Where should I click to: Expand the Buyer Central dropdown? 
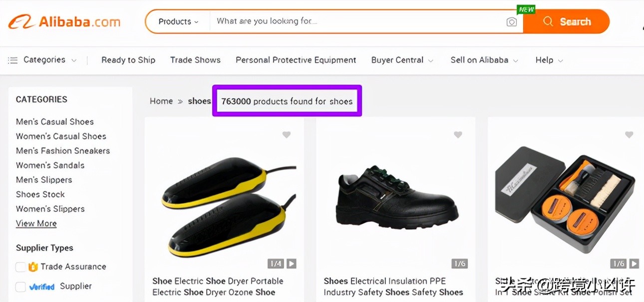[402, 60]
